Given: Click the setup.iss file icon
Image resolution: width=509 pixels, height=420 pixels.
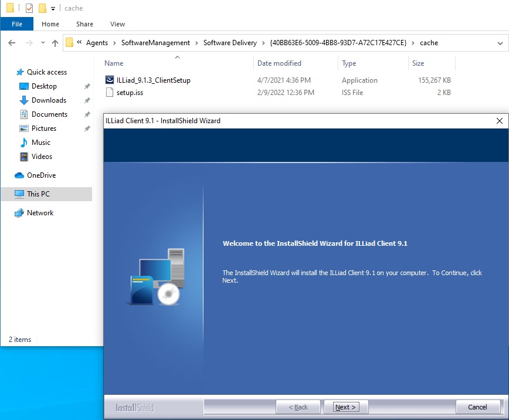Looking at the screenshot, I should (x=110, y=93).
